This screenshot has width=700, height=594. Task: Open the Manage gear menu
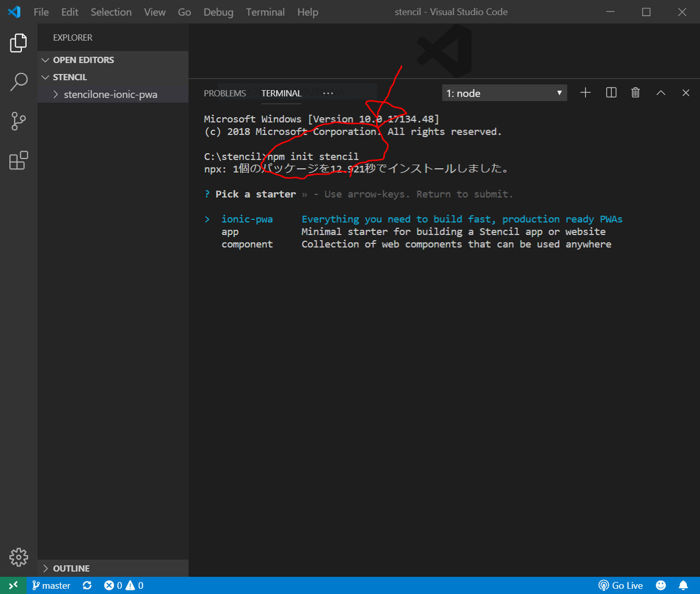(x=18, y=557)
